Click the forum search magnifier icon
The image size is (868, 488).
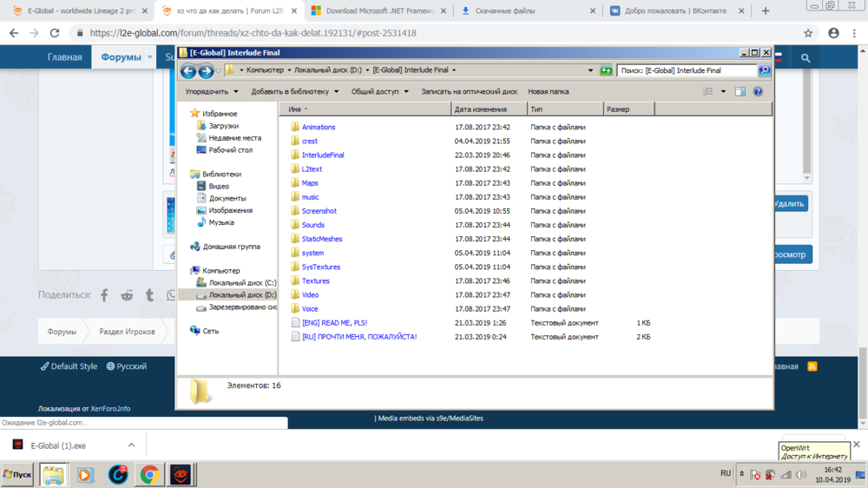point(806,57)
